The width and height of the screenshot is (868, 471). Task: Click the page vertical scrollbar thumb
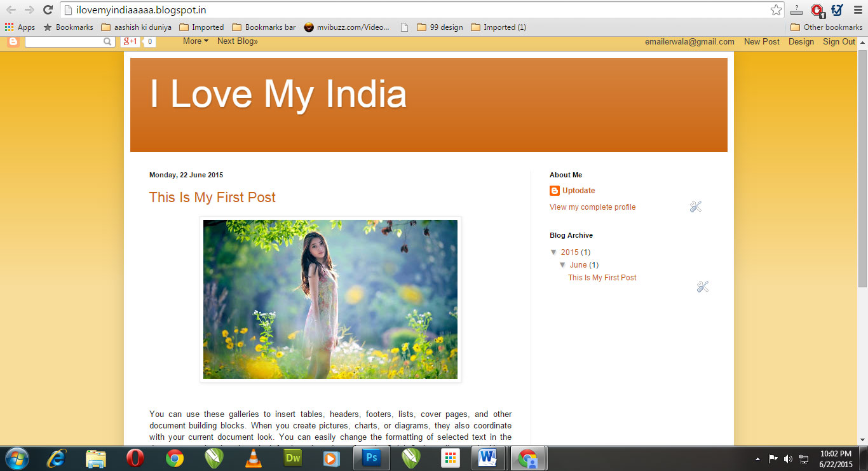[x=862, y=168]
